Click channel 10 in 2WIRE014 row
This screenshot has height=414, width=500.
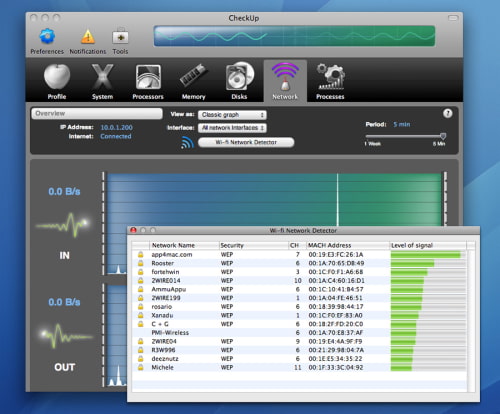(297, 281)
